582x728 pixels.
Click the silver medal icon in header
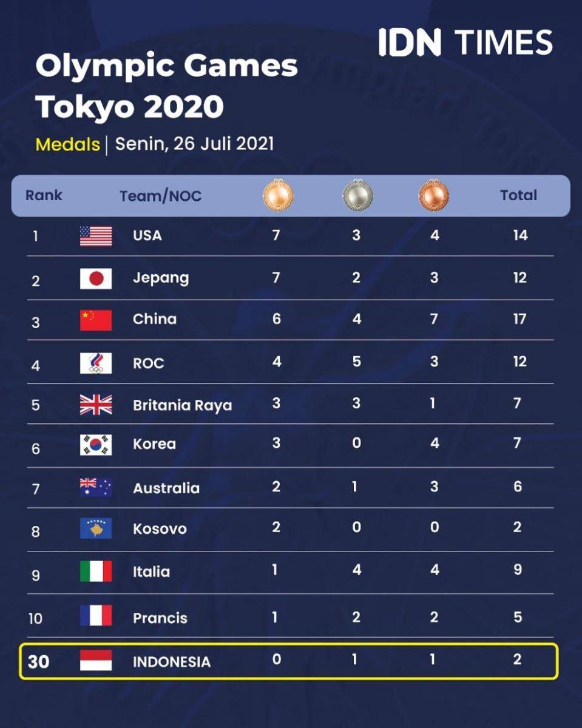[x=357, y=195]
